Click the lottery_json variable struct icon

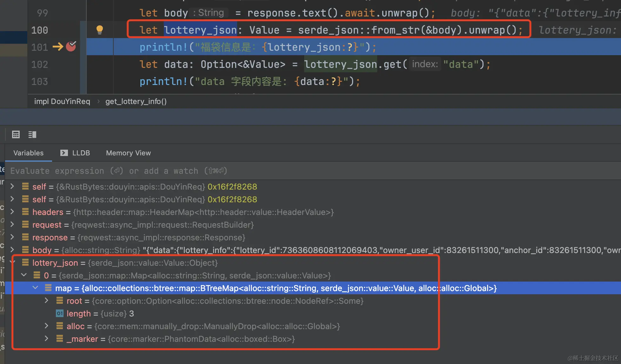coord(25,263)
